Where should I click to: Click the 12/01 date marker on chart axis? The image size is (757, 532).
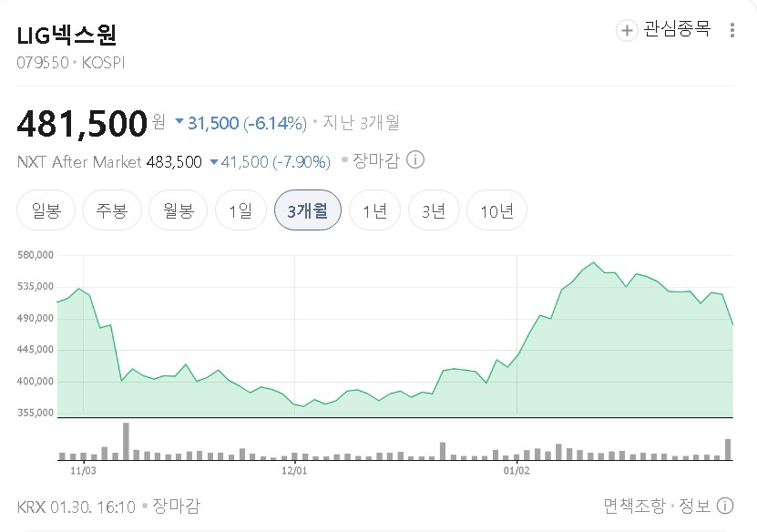click(x=294, y=471)
